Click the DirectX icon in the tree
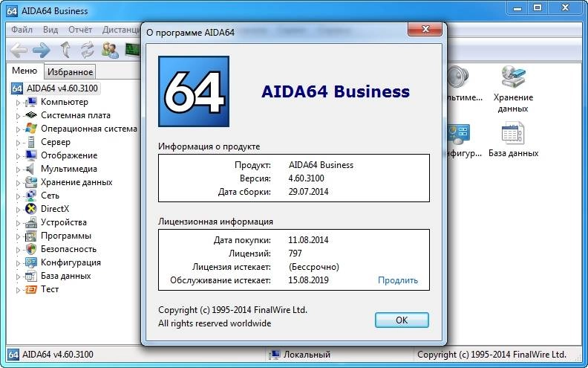588x368 pixels. pos(30,209)
